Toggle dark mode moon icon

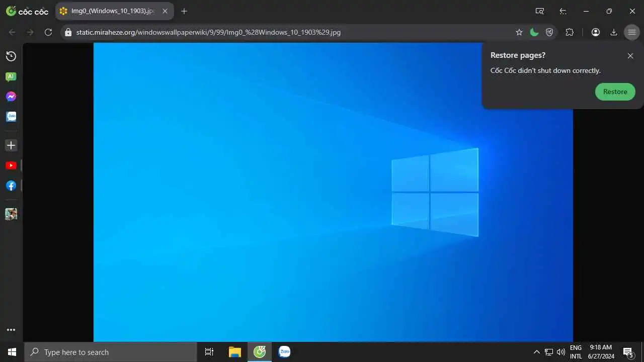click(534, 32)
